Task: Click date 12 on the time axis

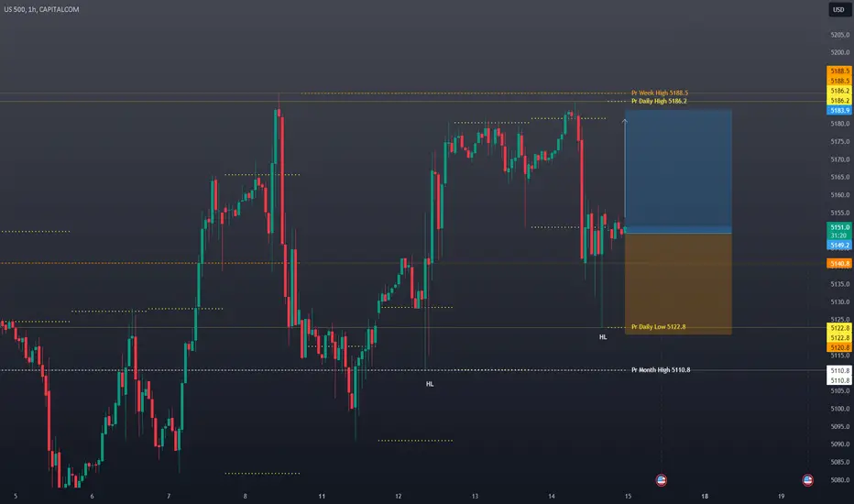Action: [398, 497]
